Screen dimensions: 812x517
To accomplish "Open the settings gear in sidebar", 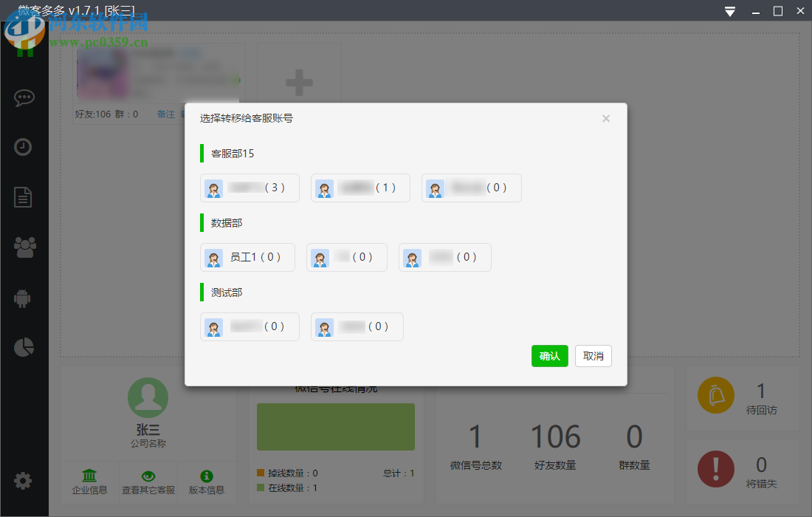I will [24, 480].
